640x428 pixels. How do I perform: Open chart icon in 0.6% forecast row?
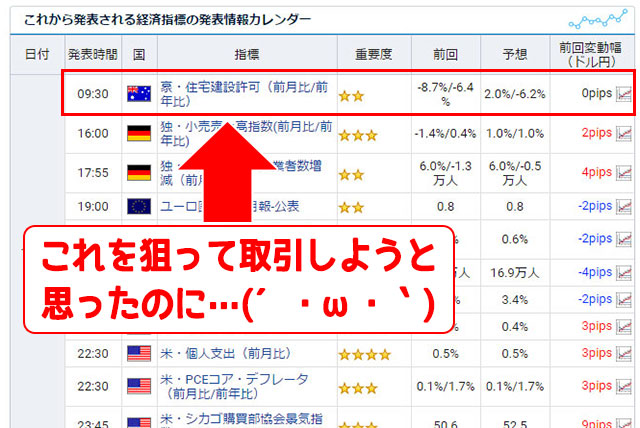(624, 239)
